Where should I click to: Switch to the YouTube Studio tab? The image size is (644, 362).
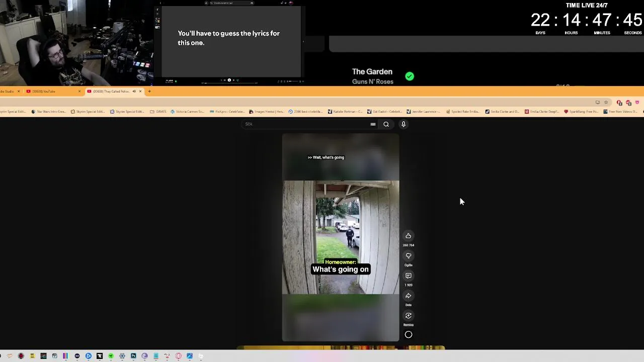point(11,91)
